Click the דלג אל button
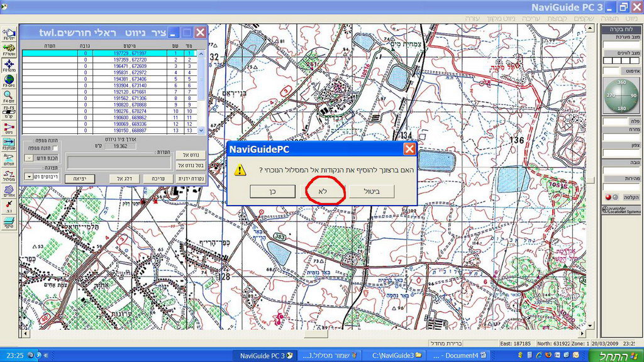Image resolution: width=644 pixels, height=362 pixels. pos(124,178)
